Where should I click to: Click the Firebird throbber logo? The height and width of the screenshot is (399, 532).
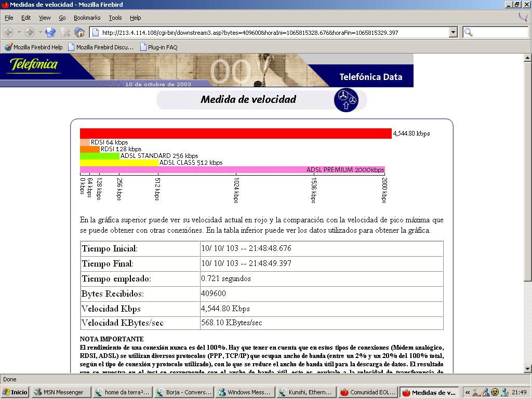pos(523,17)
